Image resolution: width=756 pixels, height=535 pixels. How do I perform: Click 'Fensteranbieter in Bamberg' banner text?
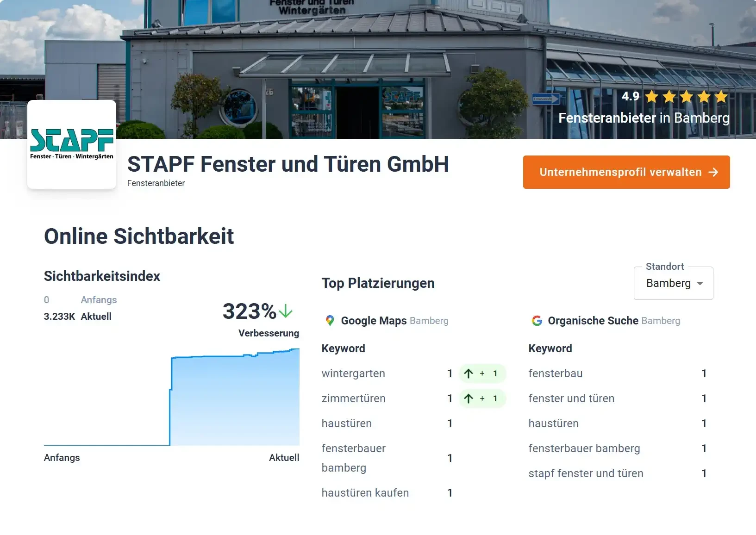pyautogui.click(x=644, y=118)
